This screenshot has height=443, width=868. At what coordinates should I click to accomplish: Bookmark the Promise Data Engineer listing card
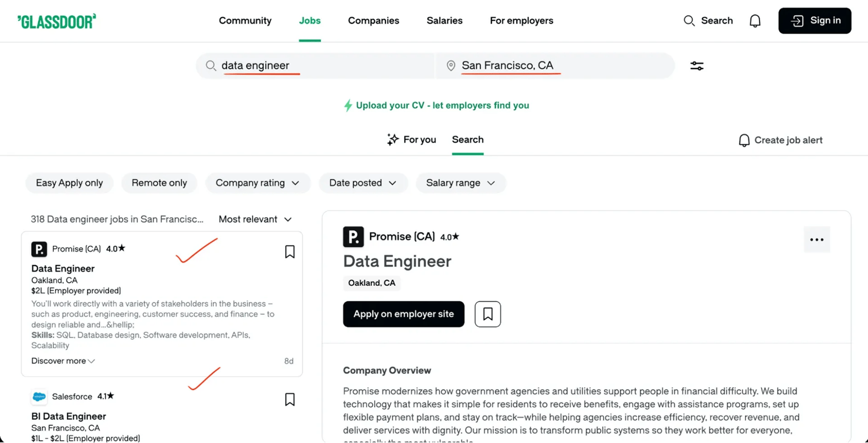point(290,252)
